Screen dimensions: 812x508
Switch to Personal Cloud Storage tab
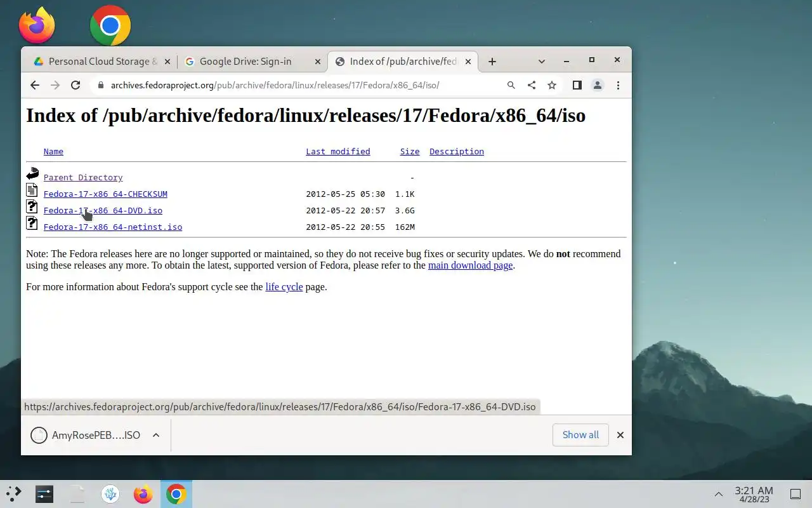[101, 62]
